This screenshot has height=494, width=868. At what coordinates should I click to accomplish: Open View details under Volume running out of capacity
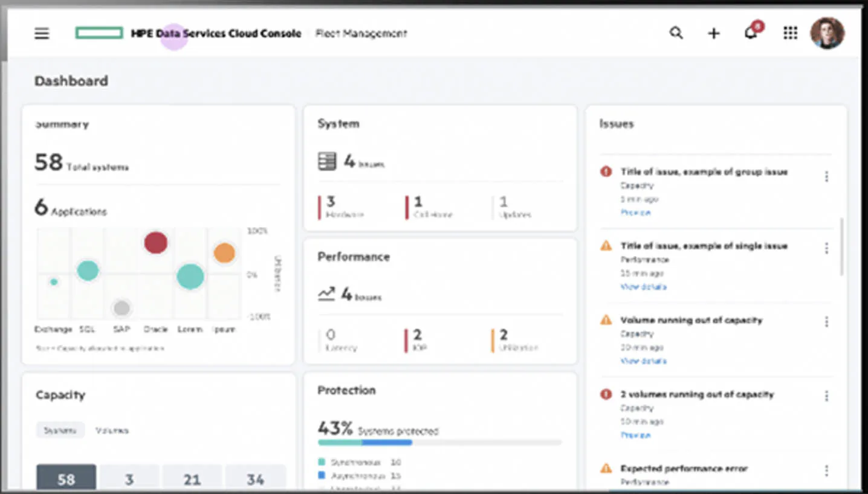pyautogui.click(x=643, y=361)
